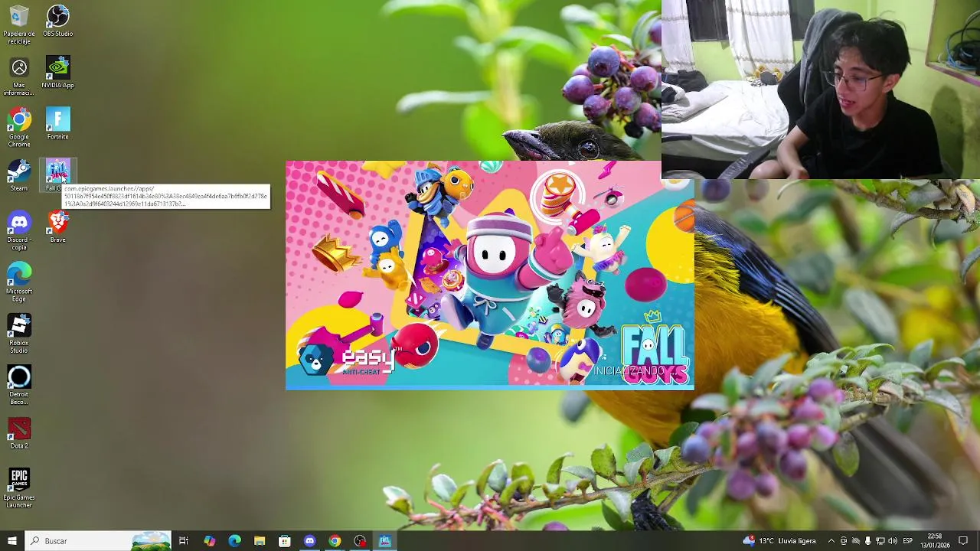Launch the Brave browser desktop shortcut

click(57, 227)
